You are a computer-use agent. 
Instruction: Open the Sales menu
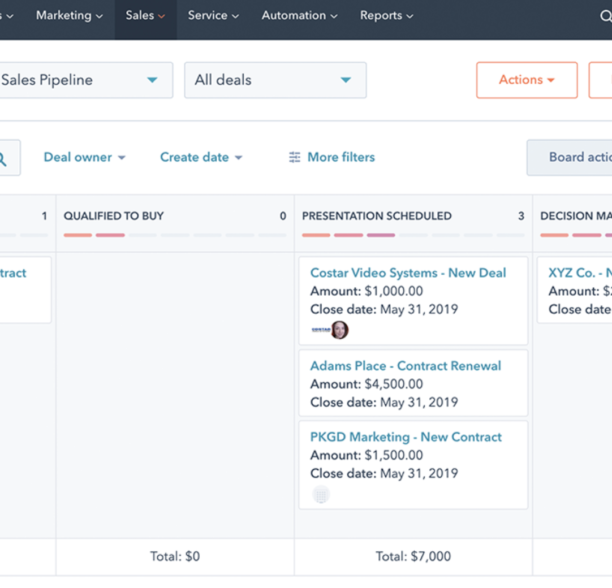click(145, 16)
